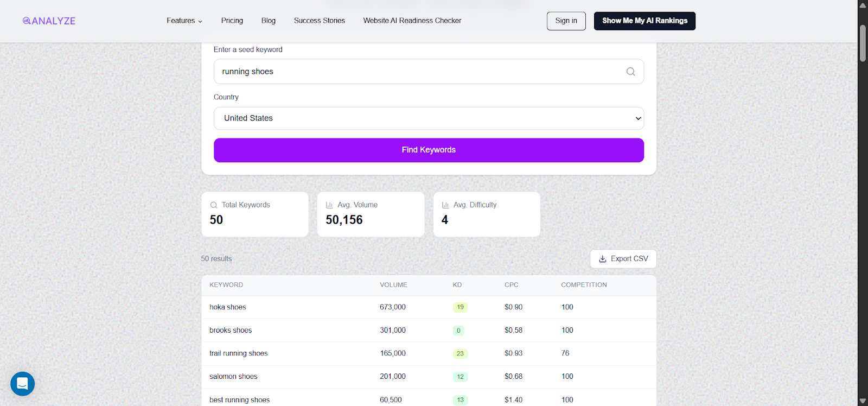Viewport: 868px width, 406px height.
Task: Open Success Stories
Action: pyautogui.click(x=320, y=21)
